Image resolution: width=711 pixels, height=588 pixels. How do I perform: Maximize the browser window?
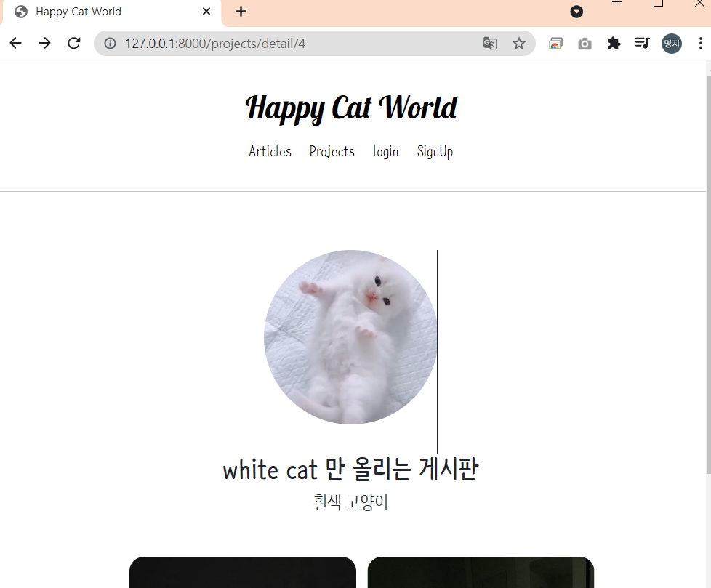[x=658, y=4]
